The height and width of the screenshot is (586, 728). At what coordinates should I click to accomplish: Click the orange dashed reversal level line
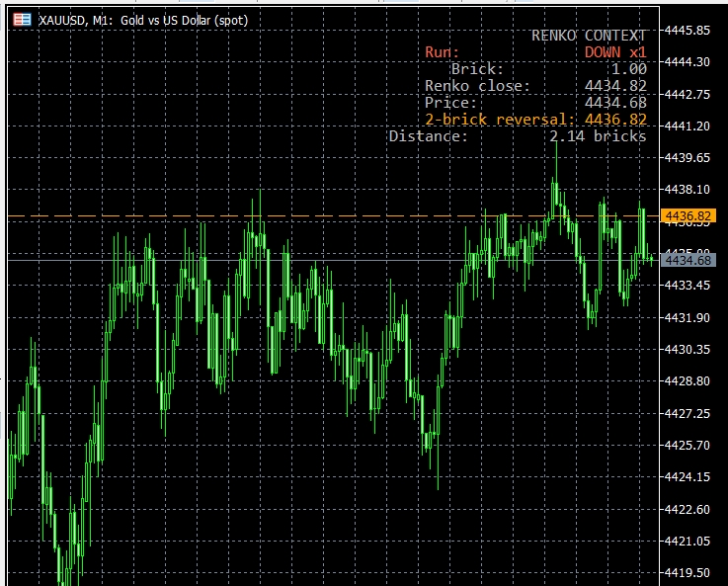pos(333,215)
